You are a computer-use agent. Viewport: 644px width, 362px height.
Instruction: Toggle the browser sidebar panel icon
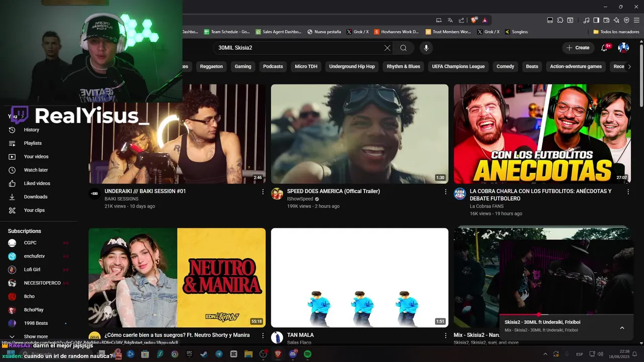[596, 20]
